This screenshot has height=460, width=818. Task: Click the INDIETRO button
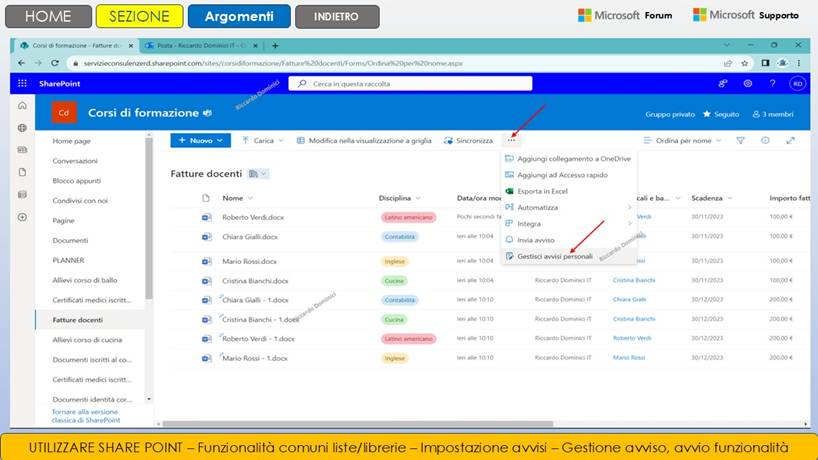click(337, 16)
